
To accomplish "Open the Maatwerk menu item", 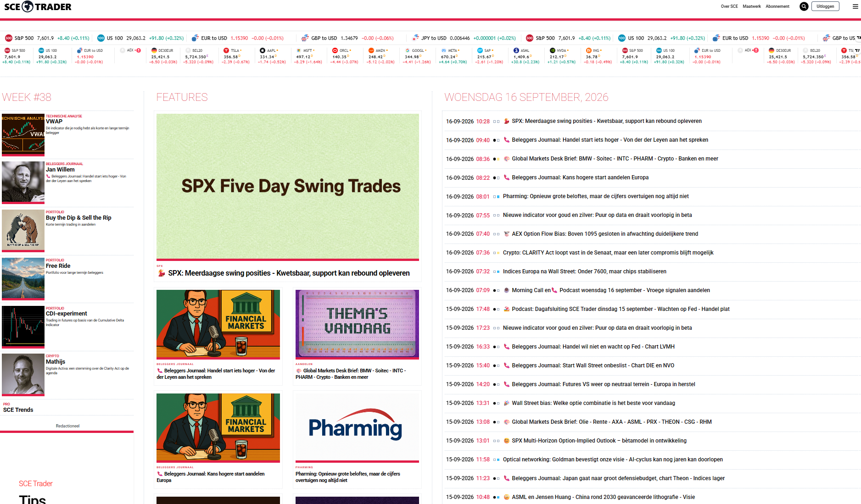I will pos(752,6).
